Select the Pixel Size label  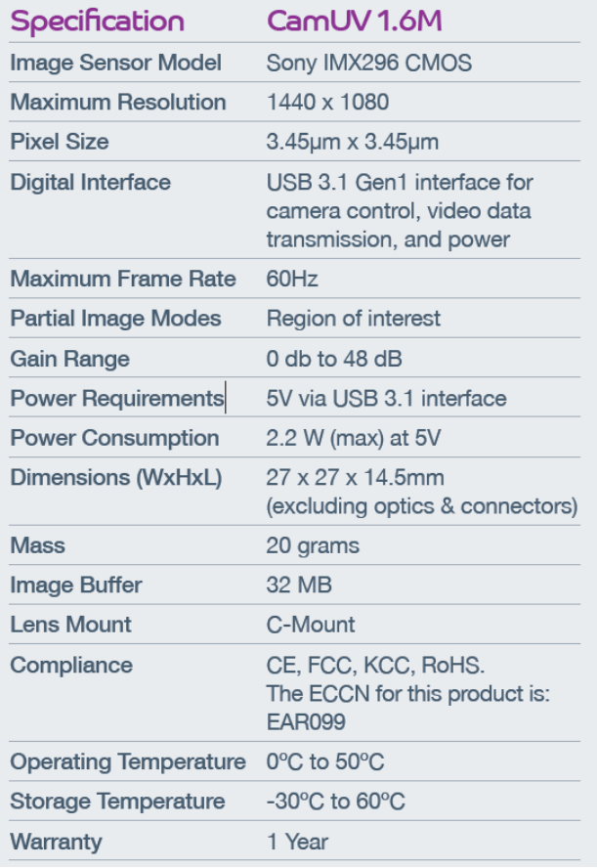click(x=60, y=141)
